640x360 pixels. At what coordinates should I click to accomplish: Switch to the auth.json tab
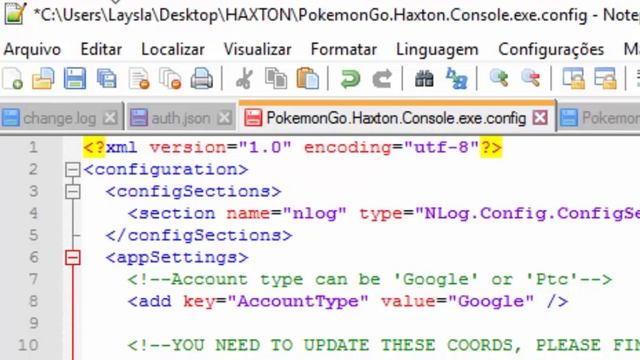pos(181,118)
